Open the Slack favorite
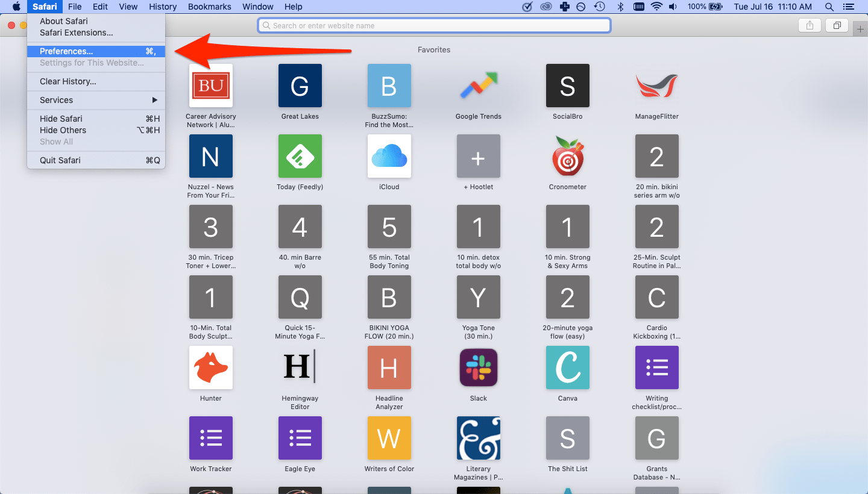 (x=479, y=367)
